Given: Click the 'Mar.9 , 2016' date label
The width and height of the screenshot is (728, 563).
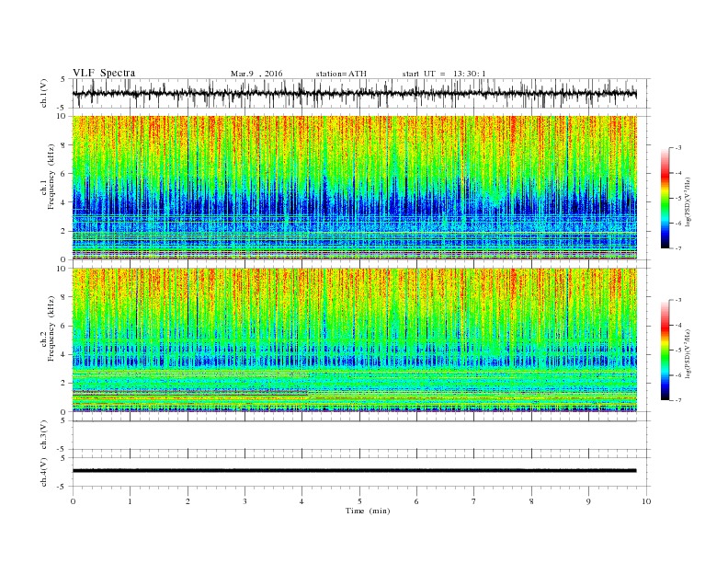Looking at the screenshot, I should pyautogui.click(x=256, y=74).
